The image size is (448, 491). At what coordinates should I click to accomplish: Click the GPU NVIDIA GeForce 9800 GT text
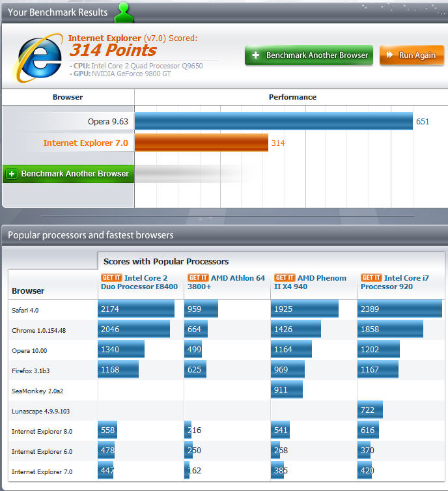pyautogui.click(x=122, y=74)
